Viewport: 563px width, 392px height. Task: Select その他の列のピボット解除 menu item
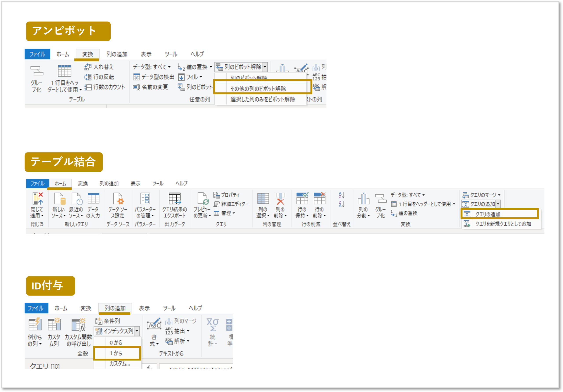point(258,89)
